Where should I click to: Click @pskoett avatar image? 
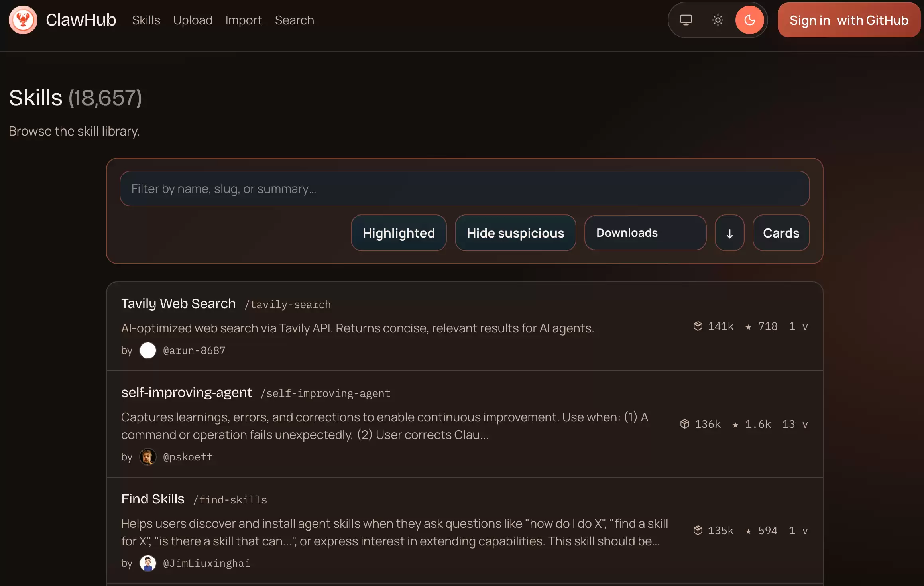[x=147, y=457]
